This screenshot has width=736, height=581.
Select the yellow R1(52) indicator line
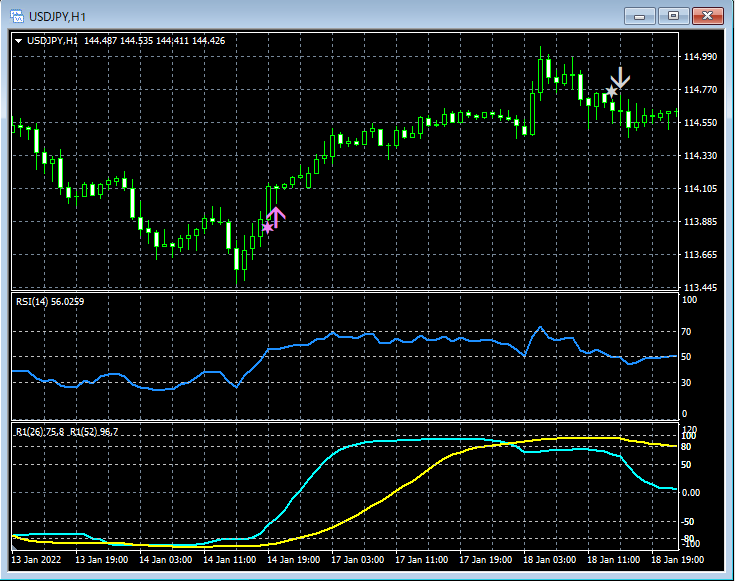tap(399, 489)
